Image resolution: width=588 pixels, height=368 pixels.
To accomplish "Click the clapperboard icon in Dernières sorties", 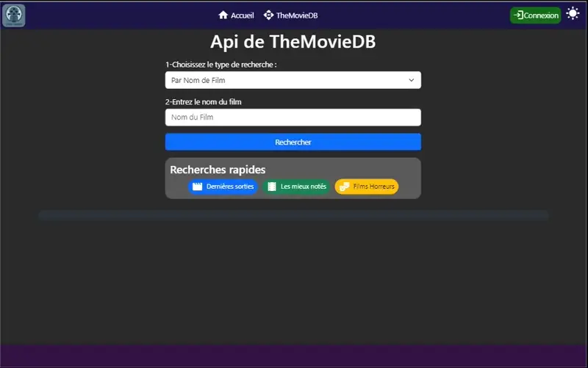I will pyautogui.click(x=197, y=187).
